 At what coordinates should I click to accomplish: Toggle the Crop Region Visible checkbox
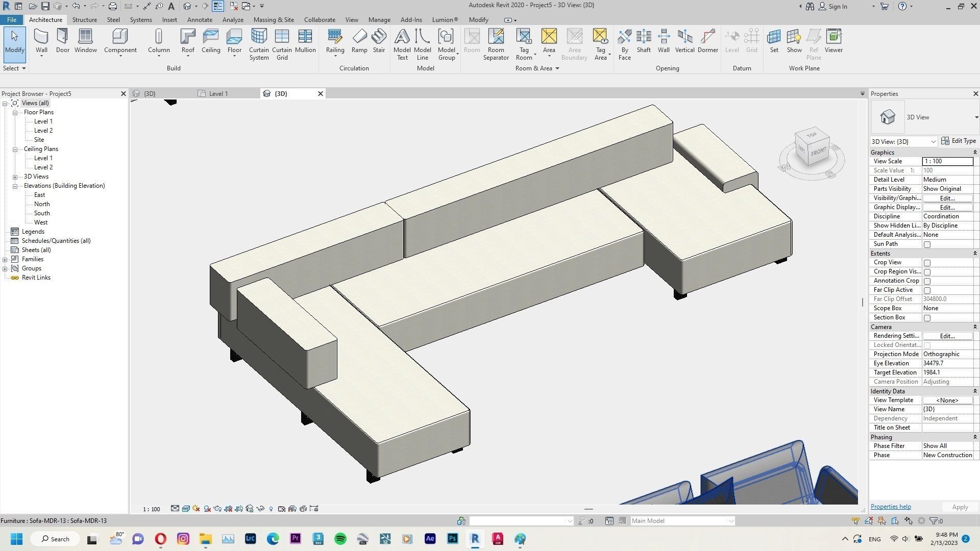tap(927, 272)
